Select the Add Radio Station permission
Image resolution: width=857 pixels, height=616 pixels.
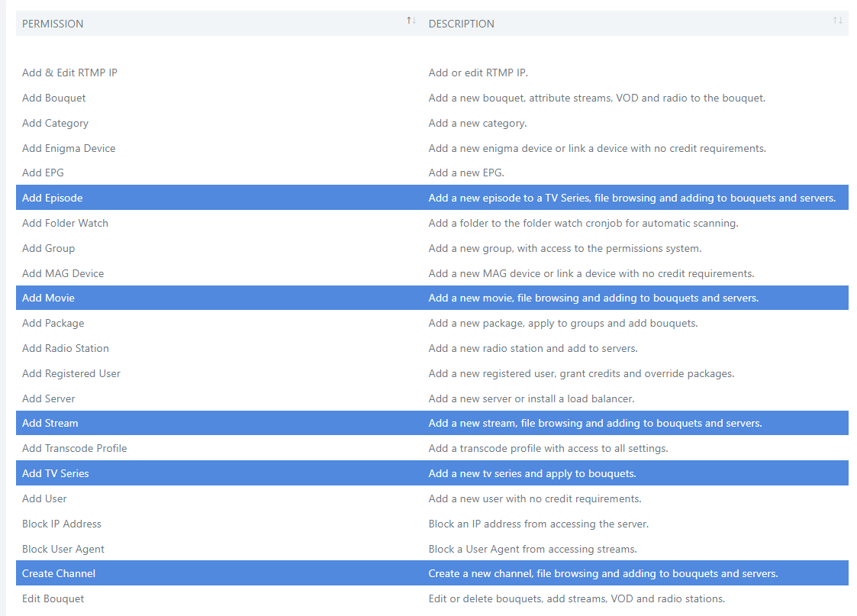(x=433, y=348)
